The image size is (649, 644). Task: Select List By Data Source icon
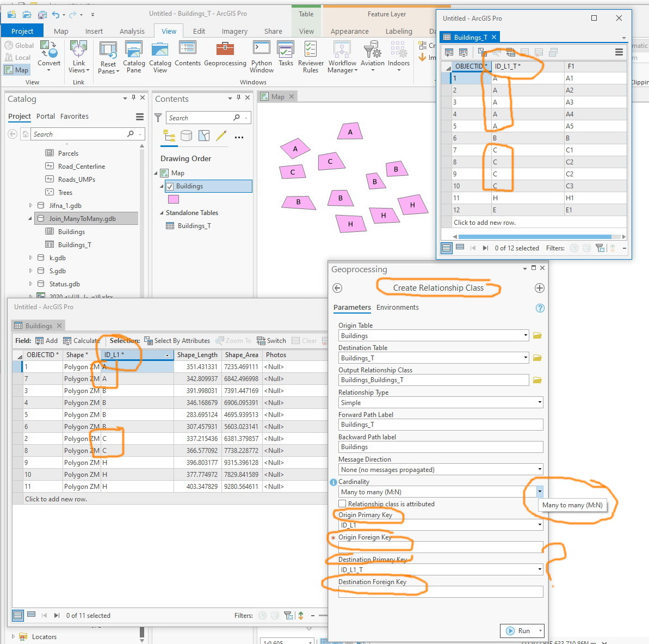186,136
